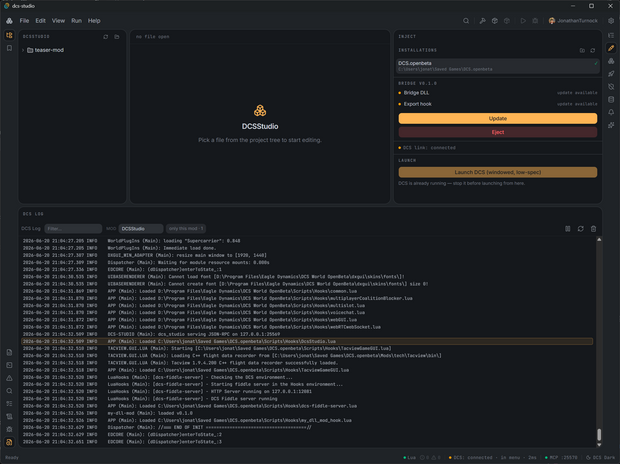
Task: Click the DCS log vertical scrollbar thumb
Action: tap(599, 434)
